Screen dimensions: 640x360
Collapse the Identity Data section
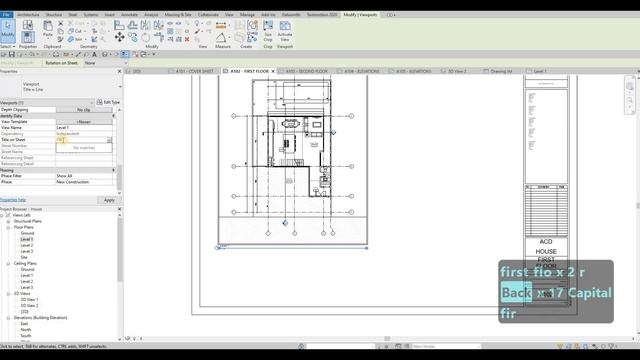click(113, 116)
